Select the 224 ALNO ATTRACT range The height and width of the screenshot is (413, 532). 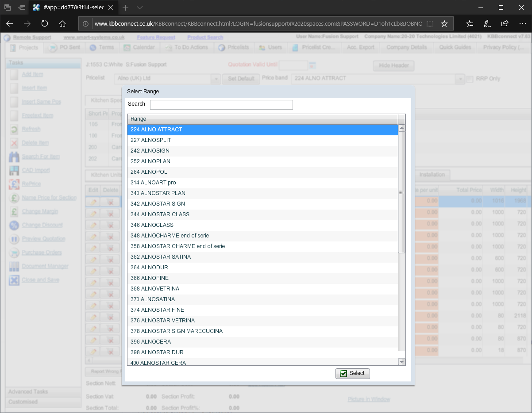point(263,130)
